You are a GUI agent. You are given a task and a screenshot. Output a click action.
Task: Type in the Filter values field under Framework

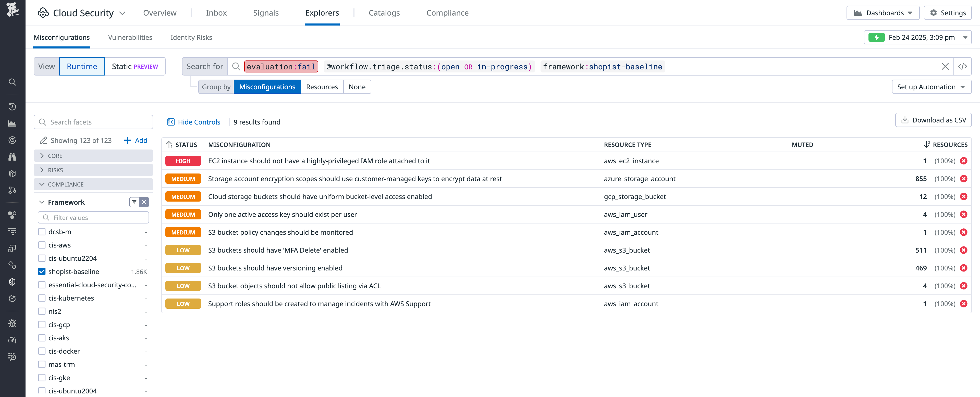coord(93,217)
